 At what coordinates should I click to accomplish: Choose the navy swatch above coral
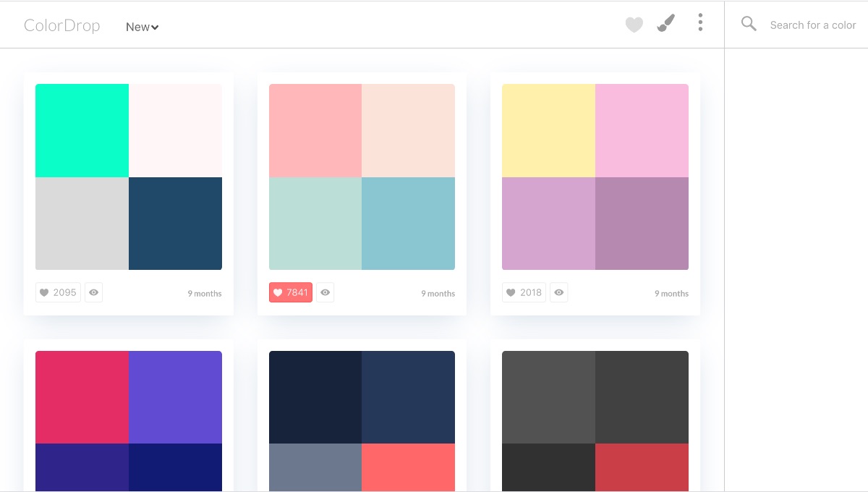point(409,397)
